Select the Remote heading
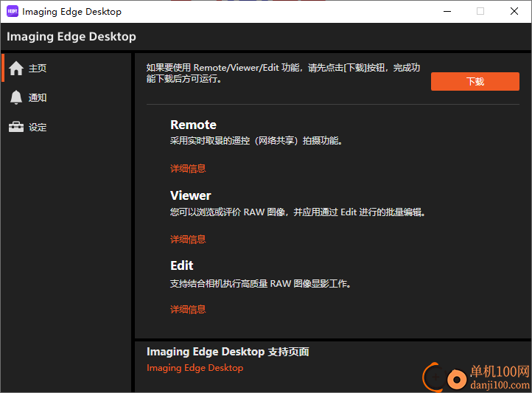Viewport: 532px width, 393px height. 193,125
